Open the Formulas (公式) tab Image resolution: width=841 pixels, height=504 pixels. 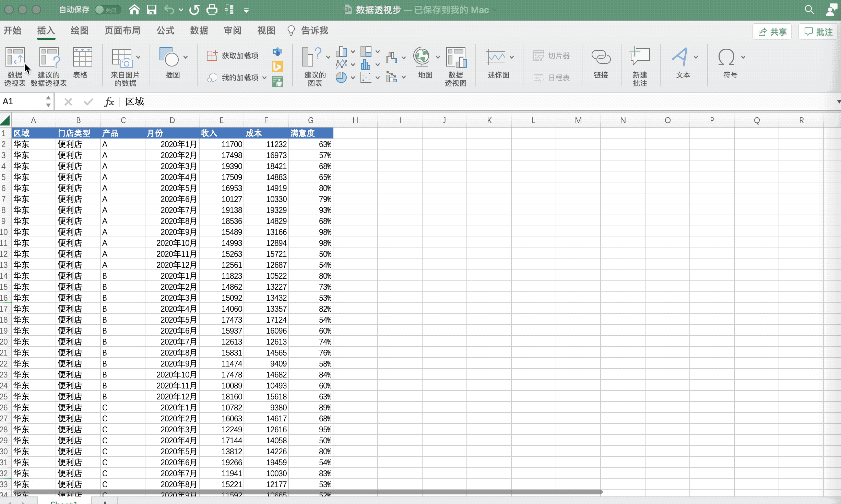pyautogui.click(x=165, y=31)
